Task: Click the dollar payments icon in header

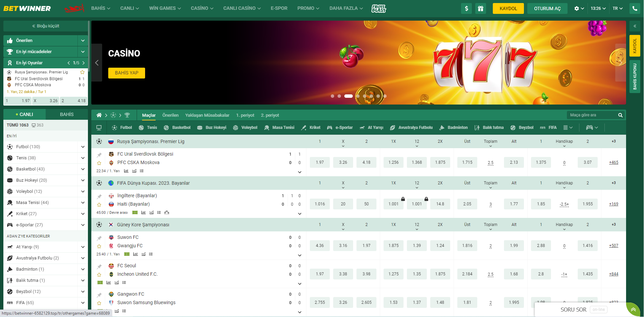Action: (x=466, y=8)
